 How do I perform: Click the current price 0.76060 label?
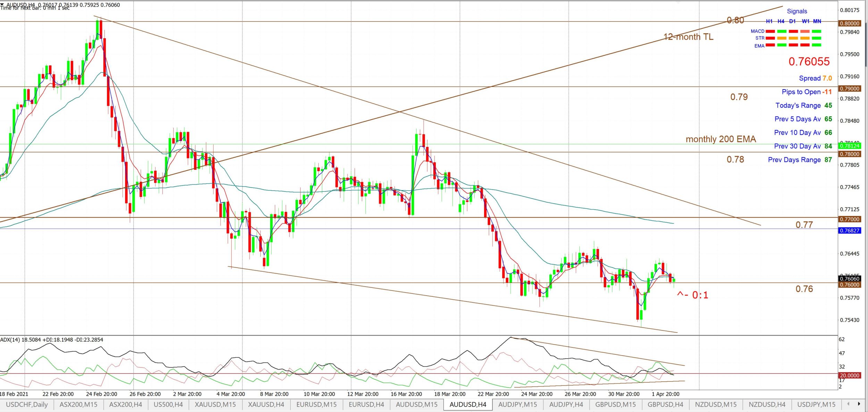coord(850,278)
